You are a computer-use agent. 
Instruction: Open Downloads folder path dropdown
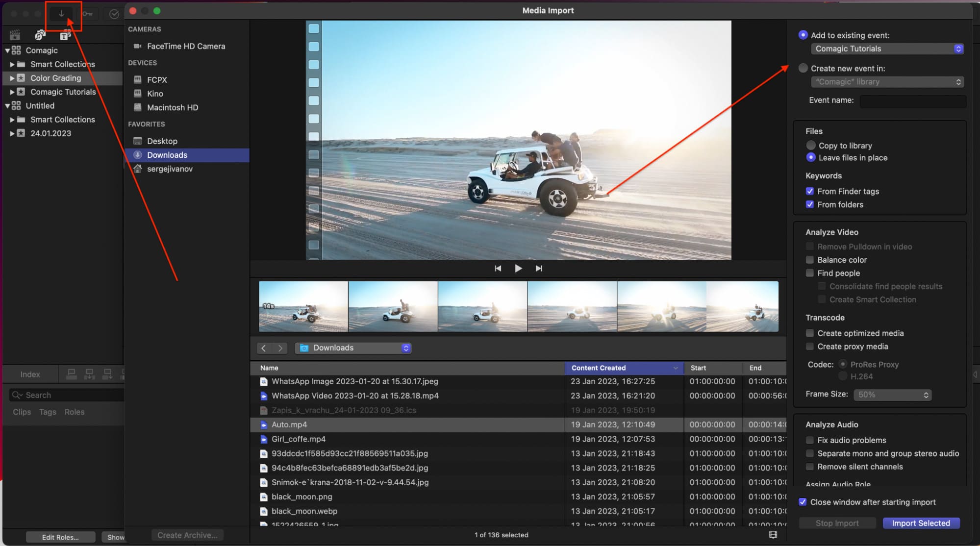tap(352, 348)
